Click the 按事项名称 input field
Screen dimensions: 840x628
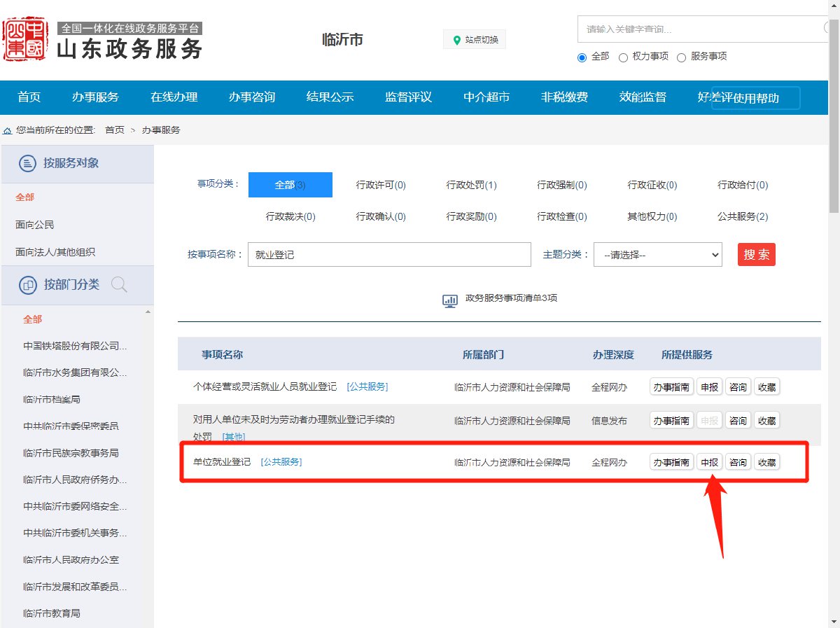coord(389,255)
